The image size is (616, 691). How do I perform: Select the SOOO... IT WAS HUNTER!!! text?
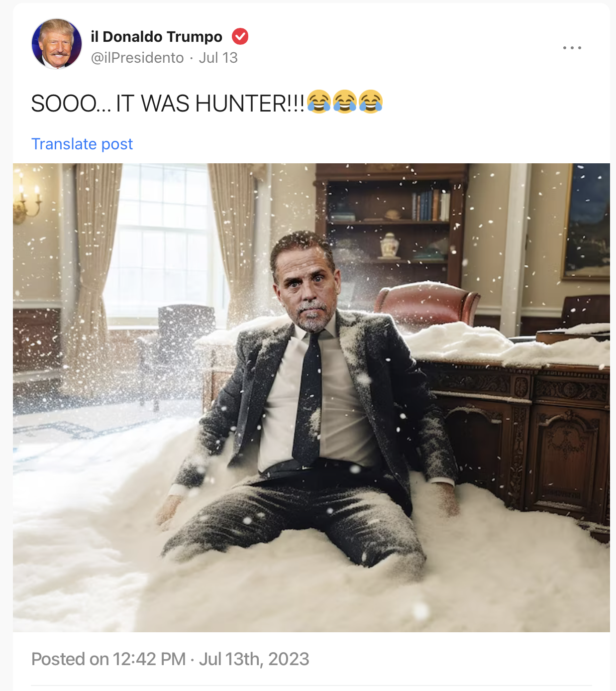pos(168,104)
